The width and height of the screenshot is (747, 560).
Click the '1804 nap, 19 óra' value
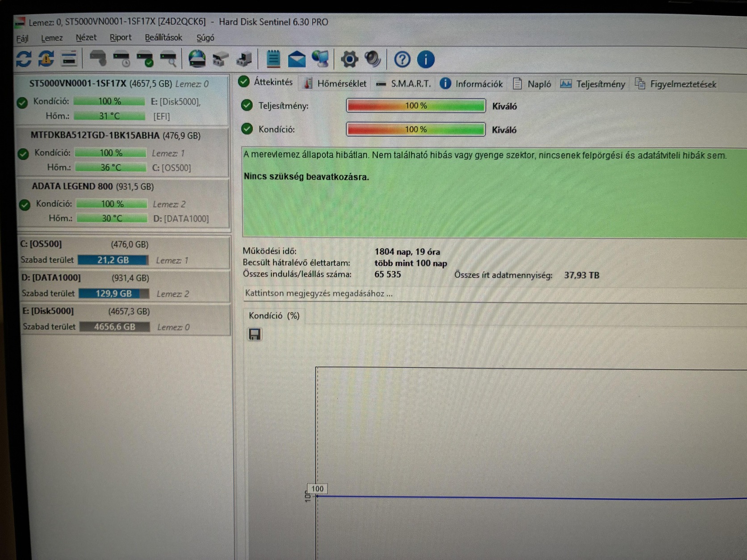pyautogui.click(x=407, y=252)
